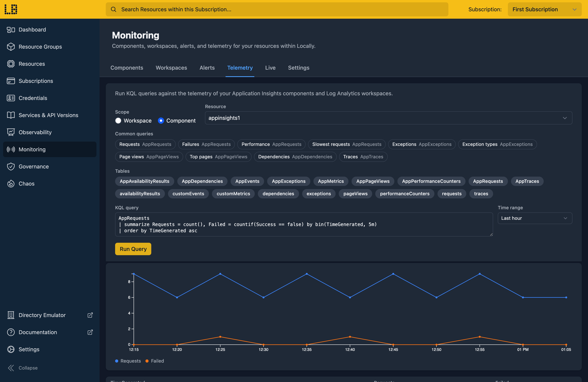Click the Search Resources input field

pyautogui.click(x=277, y=9)
